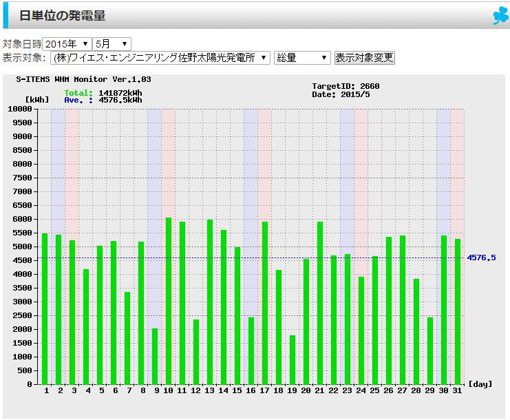The width and height of the screenshot is (510, 420).
Task: Click the x-axis label 23
Action: [347, 390]
